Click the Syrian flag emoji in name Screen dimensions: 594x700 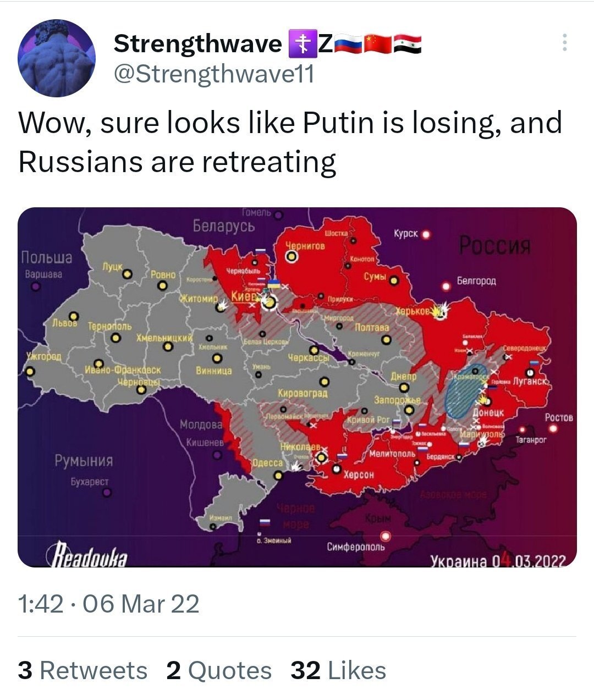[x=408, y=45]
